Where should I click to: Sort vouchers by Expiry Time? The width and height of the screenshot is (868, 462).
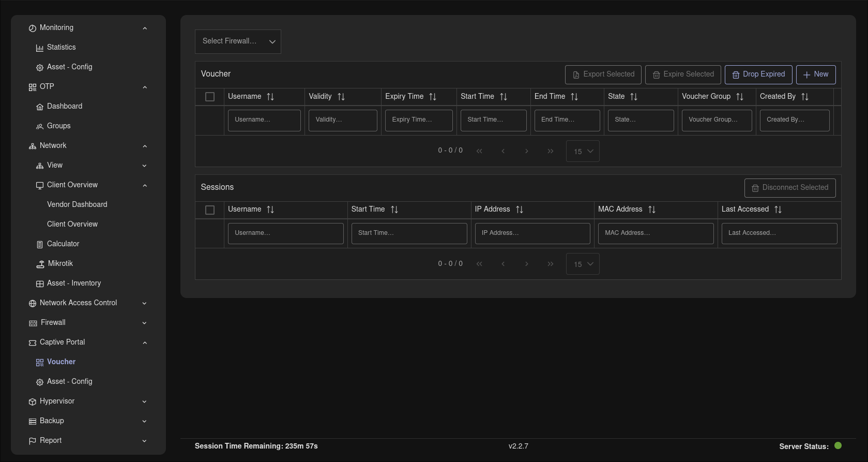point(433,97)
